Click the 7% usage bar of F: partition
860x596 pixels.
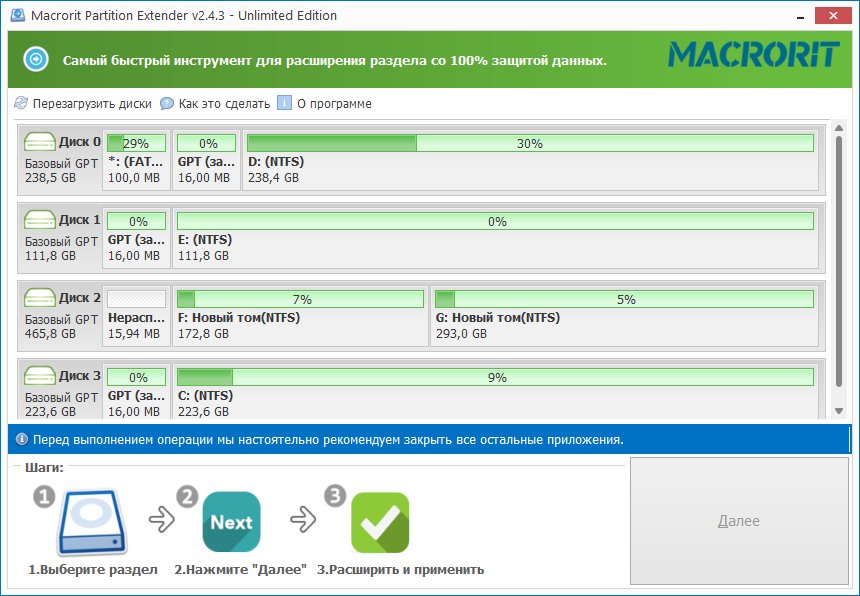301,299
